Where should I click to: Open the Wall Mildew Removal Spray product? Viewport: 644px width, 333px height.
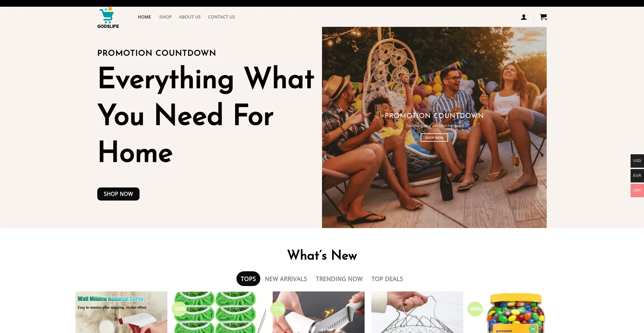click(x=121, y=312)
